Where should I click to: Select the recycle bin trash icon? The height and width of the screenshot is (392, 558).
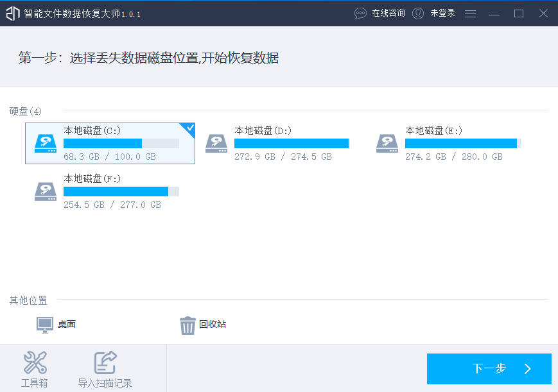187,325
